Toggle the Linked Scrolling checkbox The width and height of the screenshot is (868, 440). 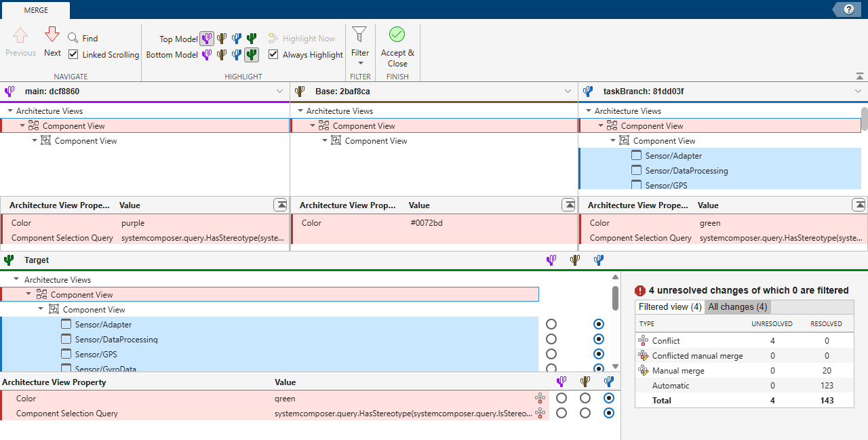click(x=73, y=54)
